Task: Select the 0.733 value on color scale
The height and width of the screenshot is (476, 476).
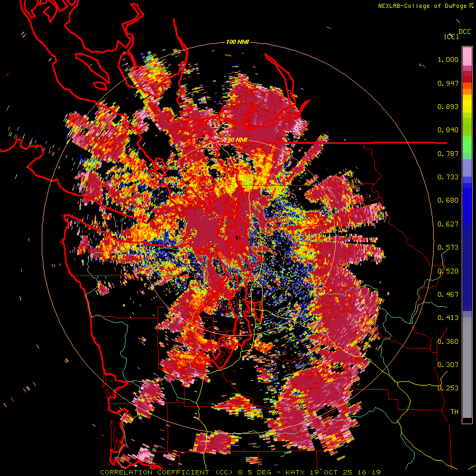Action: [448, 177]
